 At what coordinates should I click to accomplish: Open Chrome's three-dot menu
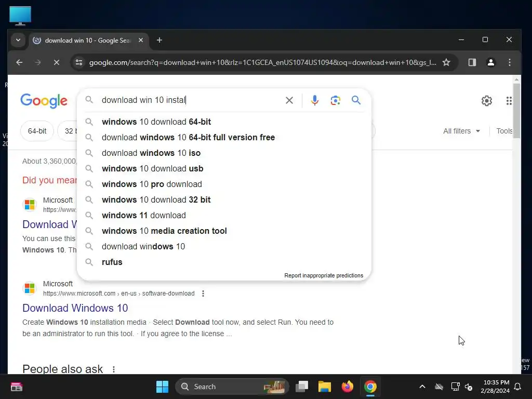click(x=509, y=62)
